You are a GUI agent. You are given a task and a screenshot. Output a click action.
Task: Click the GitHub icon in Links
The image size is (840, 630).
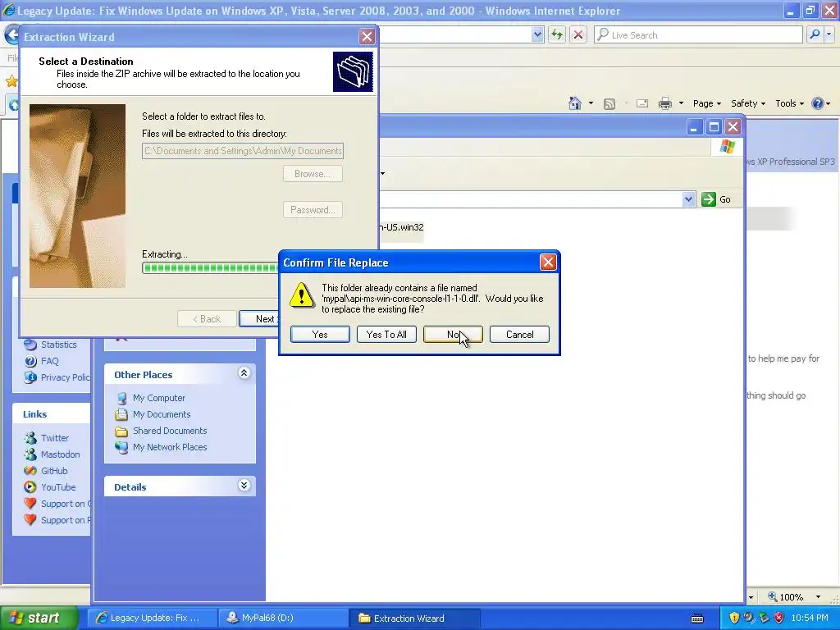[30, 471]
